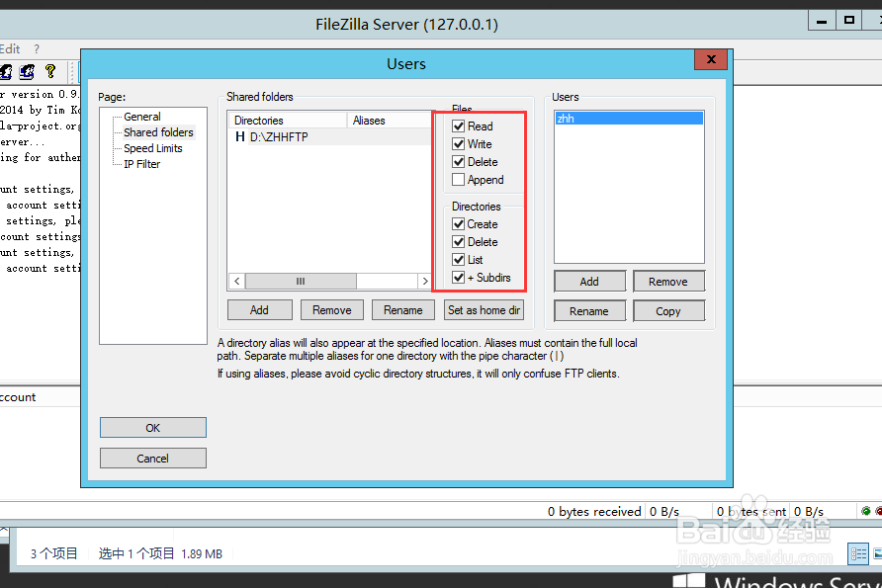
Task: Toggle the directories Create permission
Action: 459,224
